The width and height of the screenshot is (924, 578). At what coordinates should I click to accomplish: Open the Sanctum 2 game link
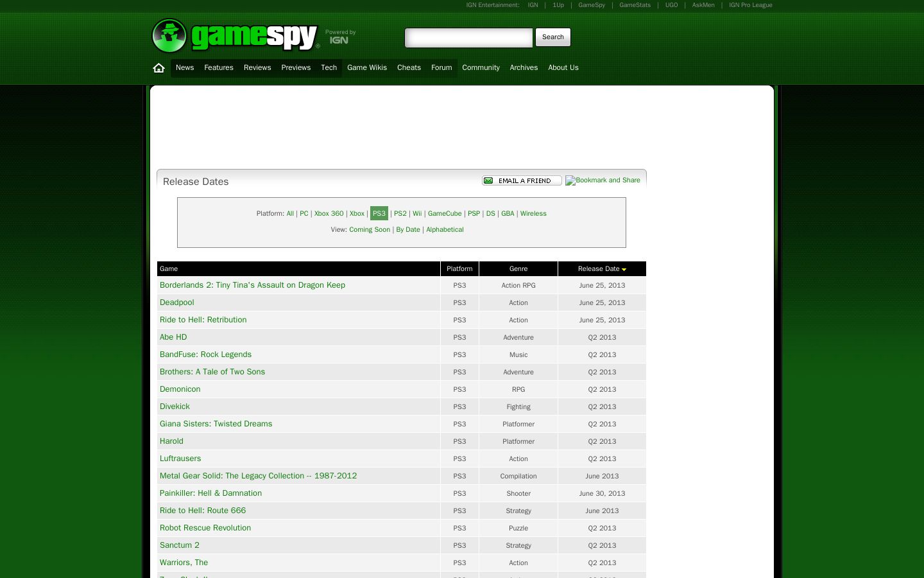point(180,545)
